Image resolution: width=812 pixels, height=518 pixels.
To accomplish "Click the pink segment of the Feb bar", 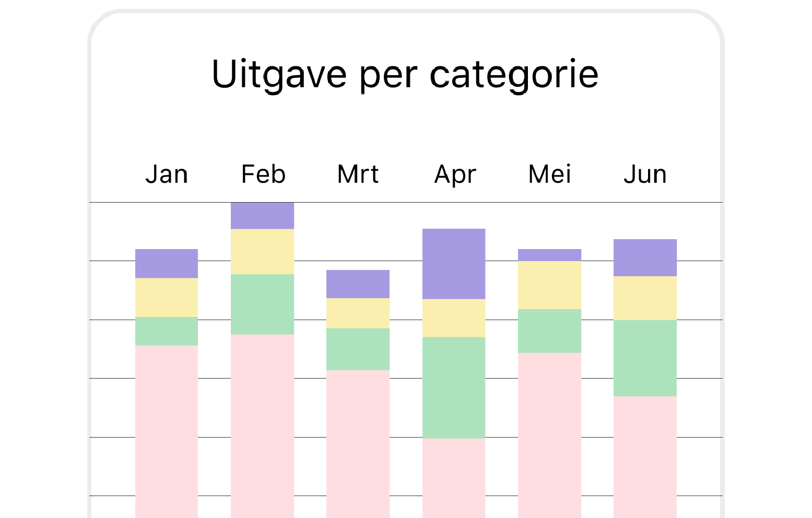I will [262, 426].
